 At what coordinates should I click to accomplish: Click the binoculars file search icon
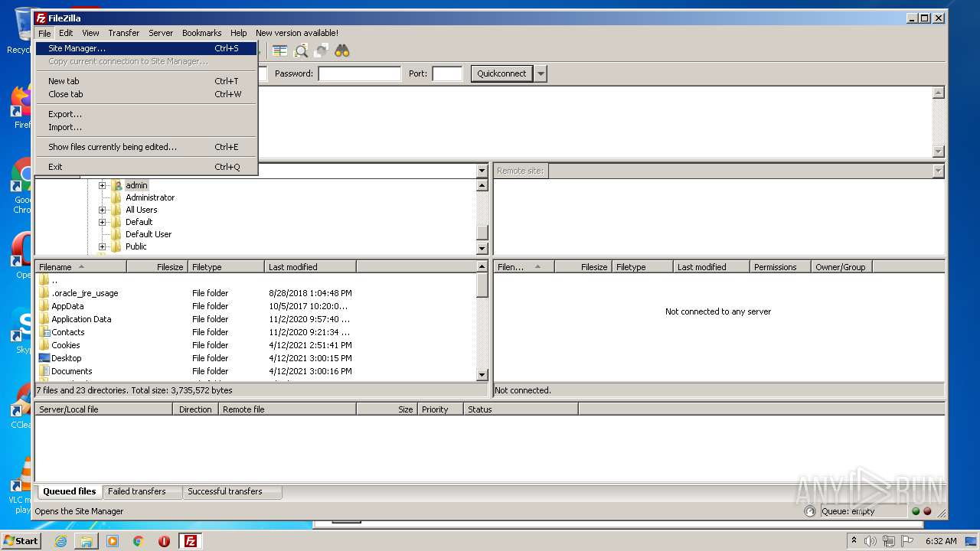click(341, 51)
